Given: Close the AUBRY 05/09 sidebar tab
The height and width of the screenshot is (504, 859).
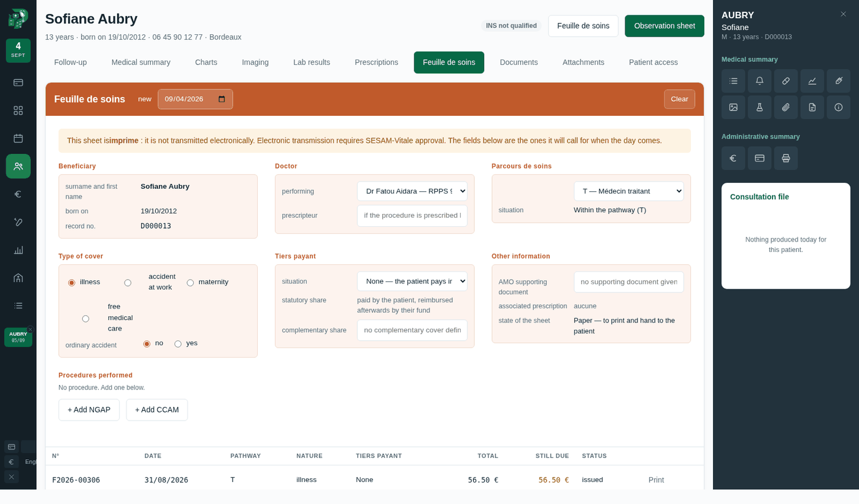Looking at the screenshot, I should point(30,329).
